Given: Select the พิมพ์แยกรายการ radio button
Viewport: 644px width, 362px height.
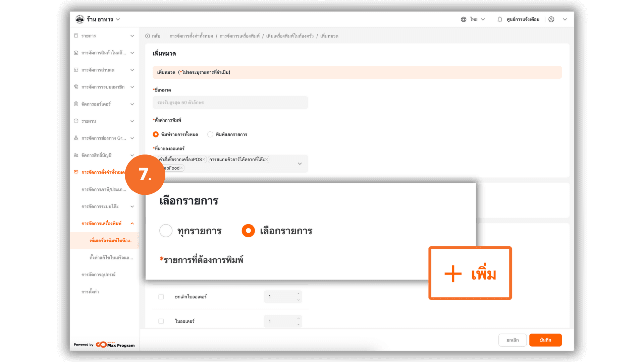Looking at the screenshot, I should click(210, 134).
